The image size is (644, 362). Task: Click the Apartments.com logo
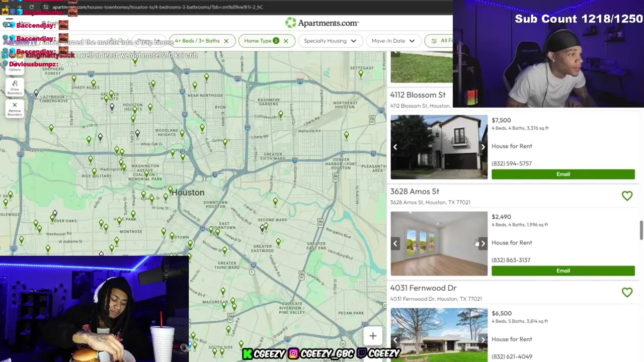coord(322,23)
